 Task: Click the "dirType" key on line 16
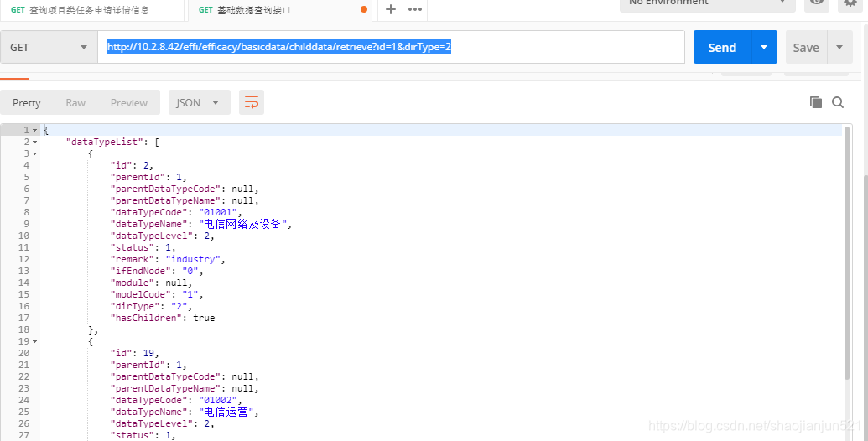click(x=135, y=306)
